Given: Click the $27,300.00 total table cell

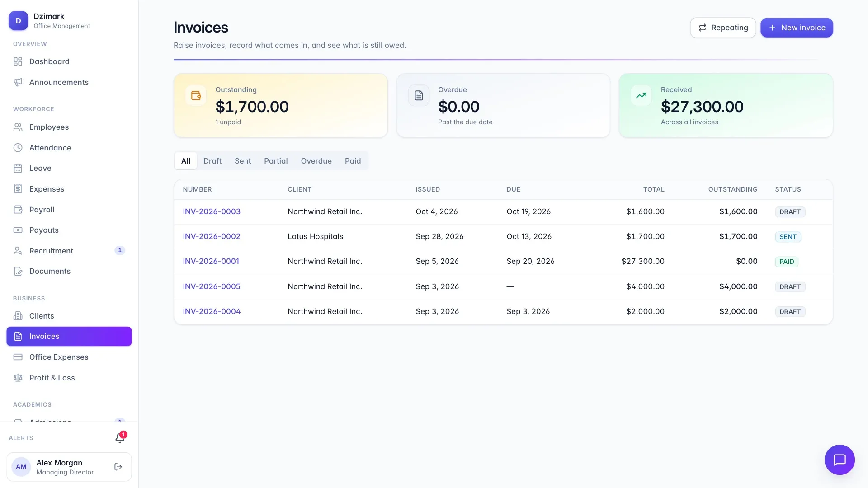Looking at the screenshot, I should (643, 261).
